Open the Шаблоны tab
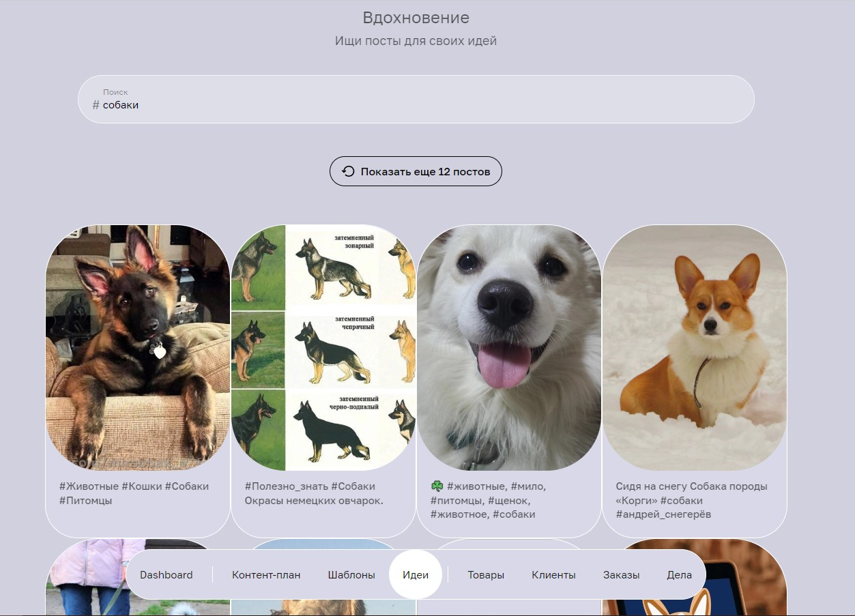The height and width of the screenshot is (616, 855). [351, 575]
